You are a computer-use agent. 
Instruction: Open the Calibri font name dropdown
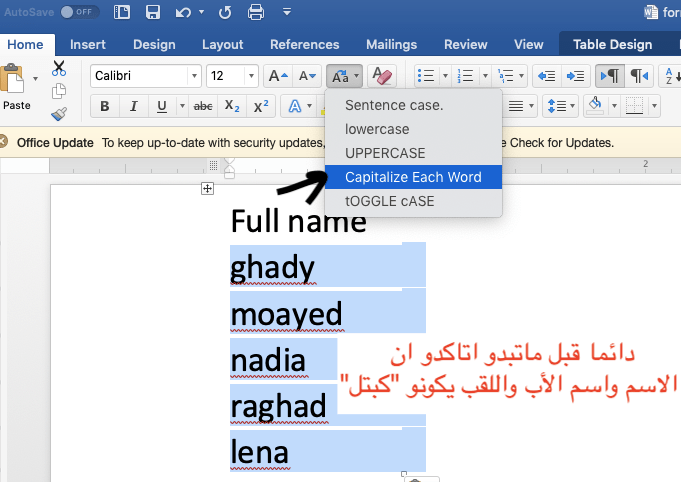(x=193, y=76)
